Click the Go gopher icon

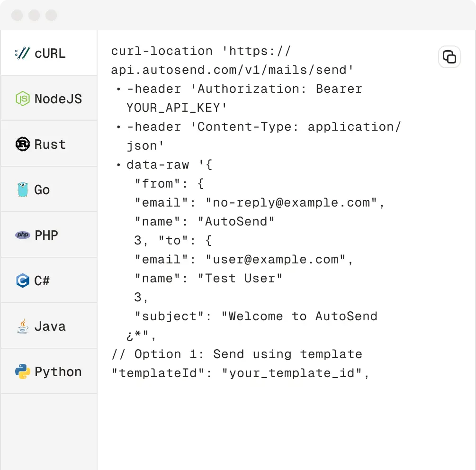click(23, 190)
